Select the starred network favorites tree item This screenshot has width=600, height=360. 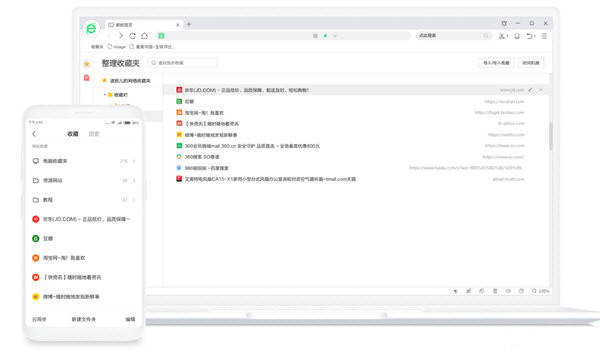(x=127, y=81)
